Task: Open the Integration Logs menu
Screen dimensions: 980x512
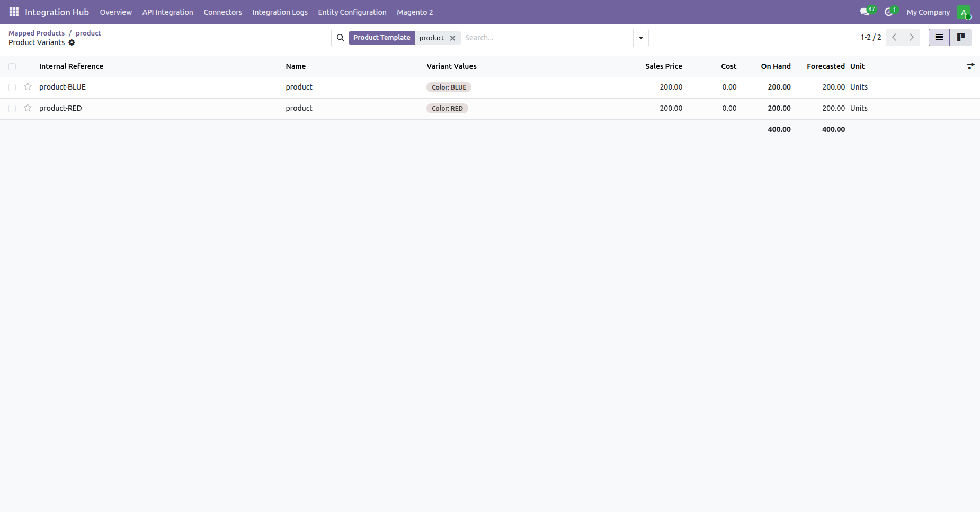Action: (280, 12)
